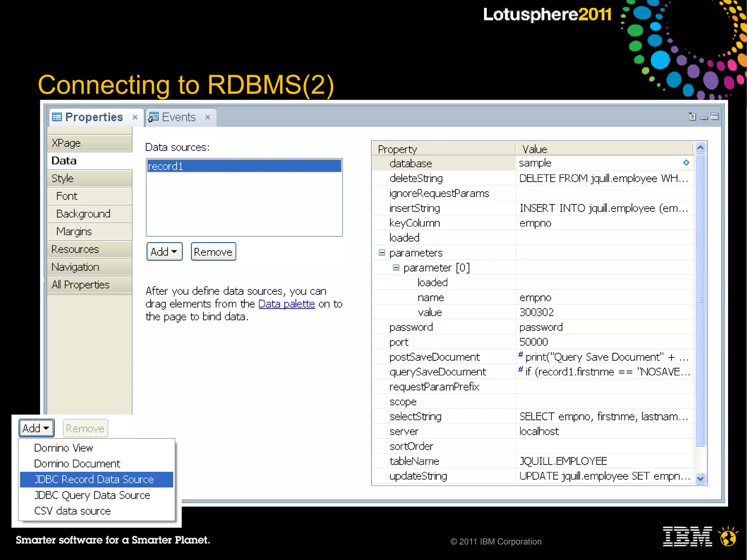Maximize the Properties panel
The width and height of the screenshot is (747, 560).
tap(715, 116)
